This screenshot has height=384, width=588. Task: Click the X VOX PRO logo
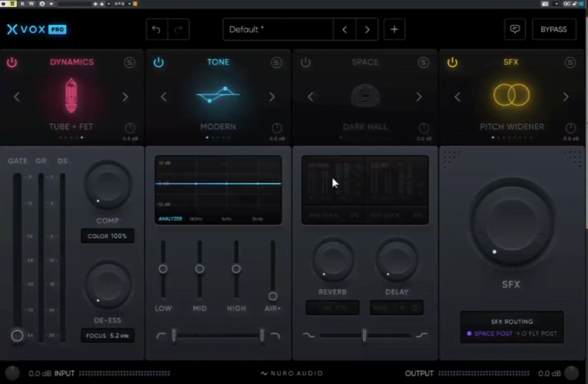click(x=36, y=29)
